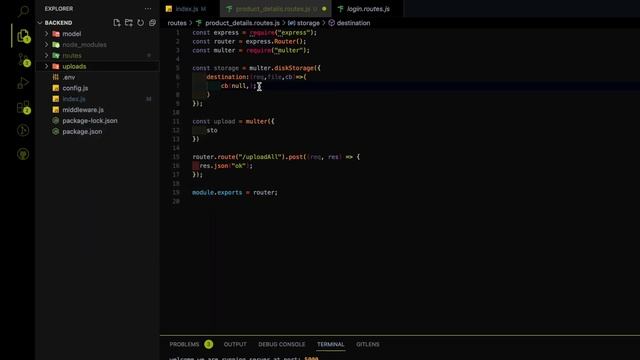
Task: Click the uploads folder icon
Action: point(56,66)
